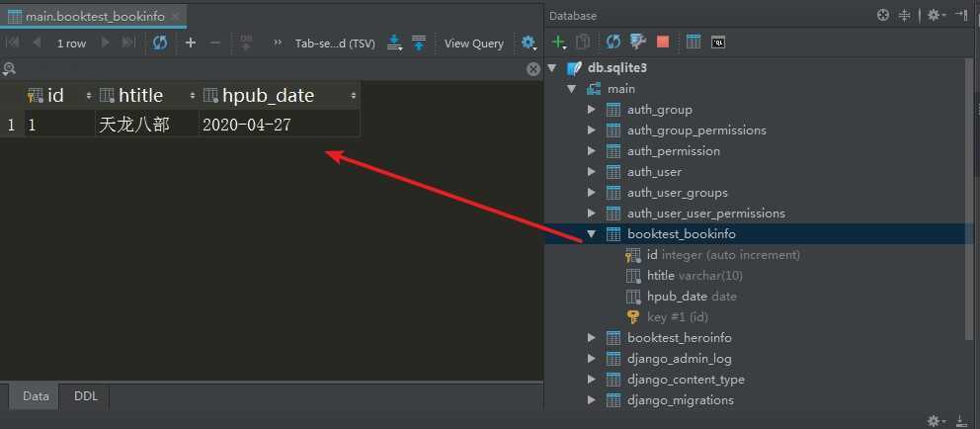Click the dump data download icon
This screenshot has height=429, width=980.
(394, 43)
